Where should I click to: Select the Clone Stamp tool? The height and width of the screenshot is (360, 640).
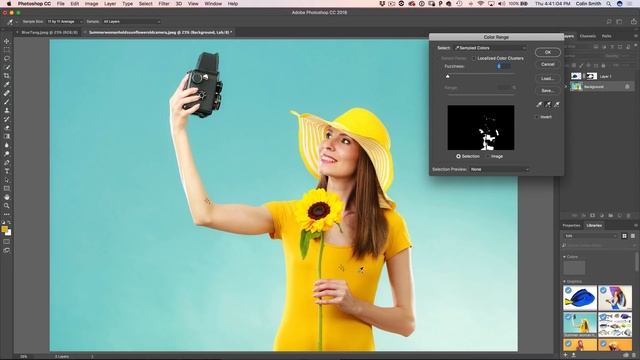tap(7, 110)
